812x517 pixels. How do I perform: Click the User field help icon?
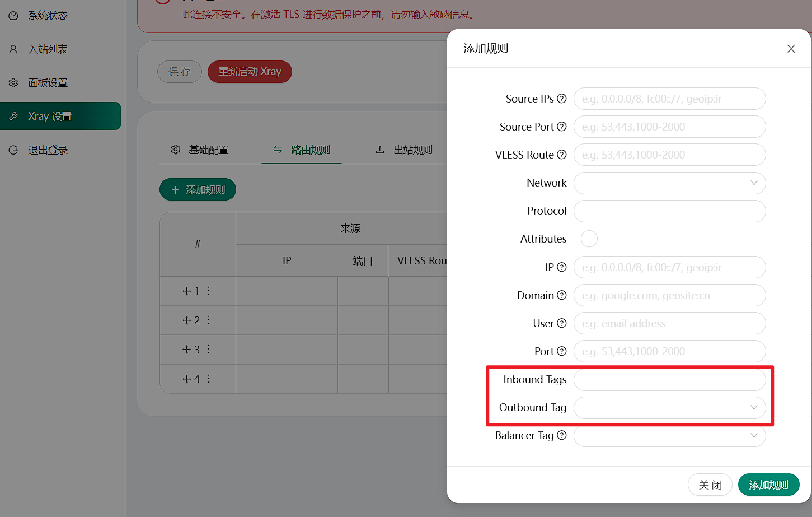click(562, 323)
